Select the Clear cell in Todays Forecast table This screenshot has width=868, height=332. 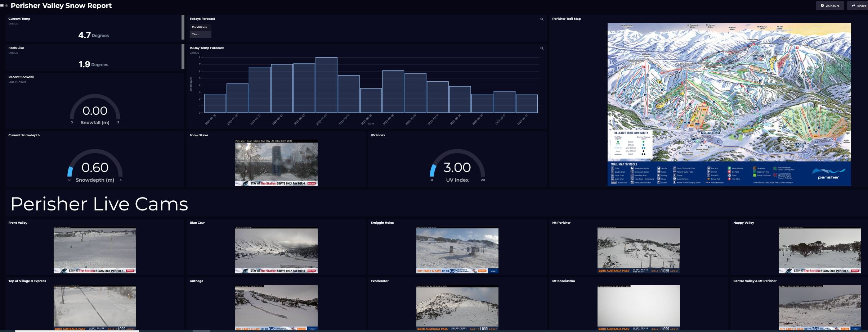(x=200, y=34)
